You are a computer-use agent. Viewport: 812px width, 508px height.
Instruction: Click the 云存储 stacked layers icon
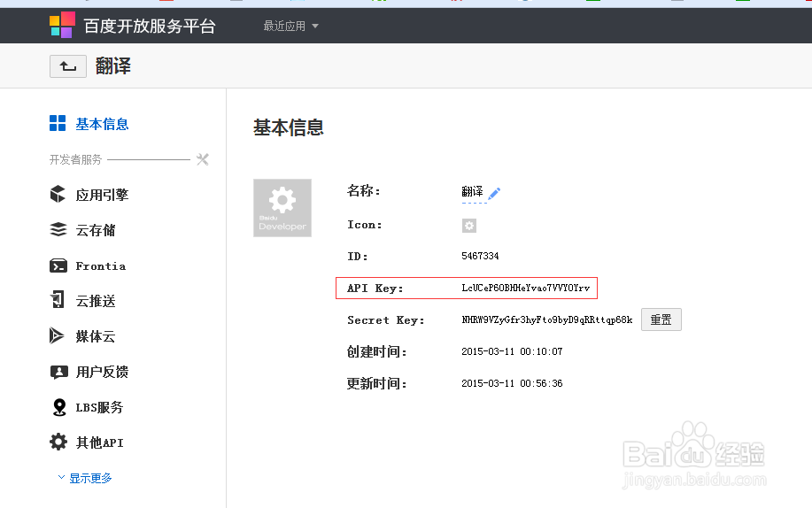tap(58, 229)
